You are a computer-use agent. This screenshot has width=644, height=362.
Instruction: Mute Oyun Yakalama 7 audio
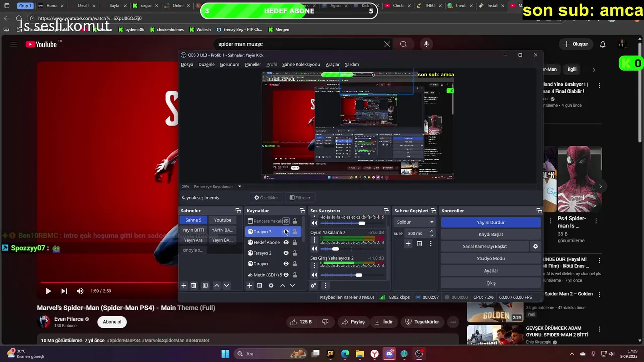coord(315,249)
